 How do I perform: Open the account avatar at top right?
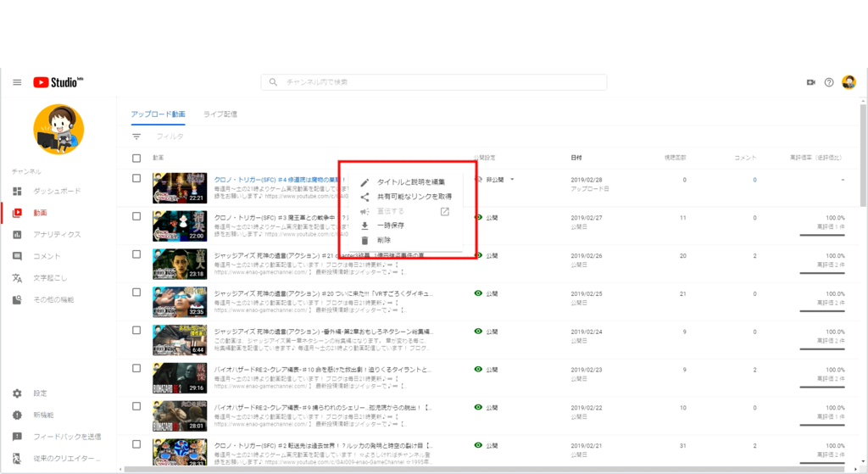[x=849, y=82]
